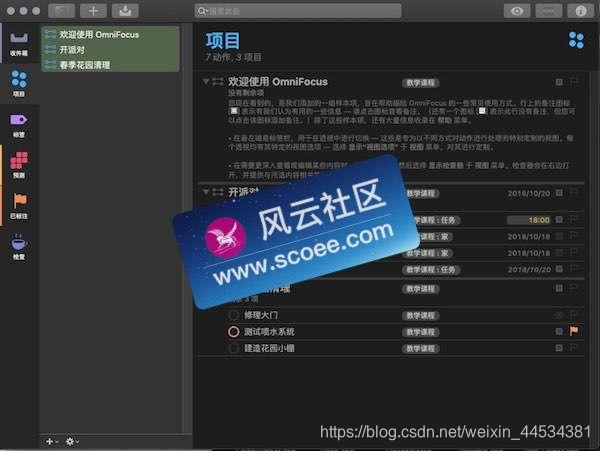Click the 项目 heading title
Screen dimensions: 600x451
click(x=223, y=41)
